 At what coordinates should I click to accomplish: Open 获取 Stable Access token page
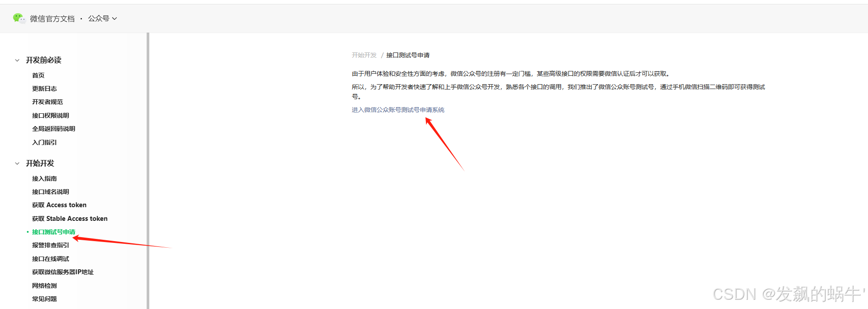(70, 219)
